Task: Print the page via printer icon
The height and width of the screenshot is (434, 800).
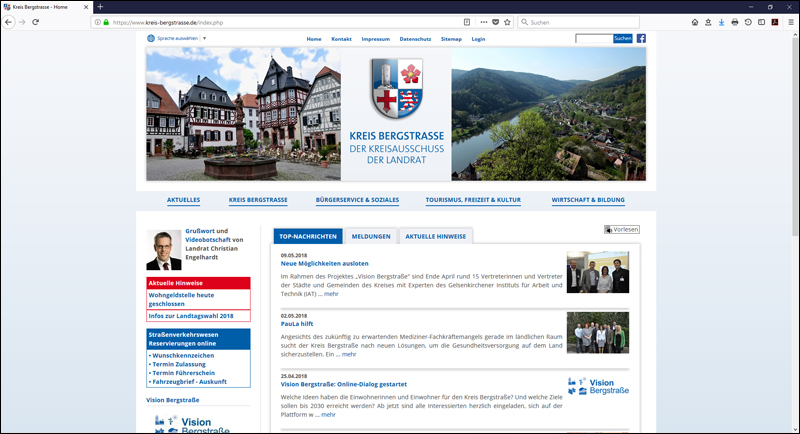Action: click(x=735, y=22)
